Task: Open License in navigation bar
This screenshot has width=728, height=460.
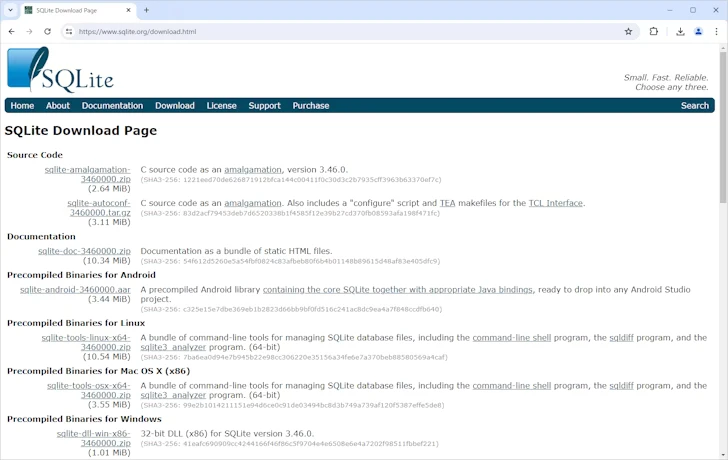Action: pyautogui.click(x=221, y=105)
